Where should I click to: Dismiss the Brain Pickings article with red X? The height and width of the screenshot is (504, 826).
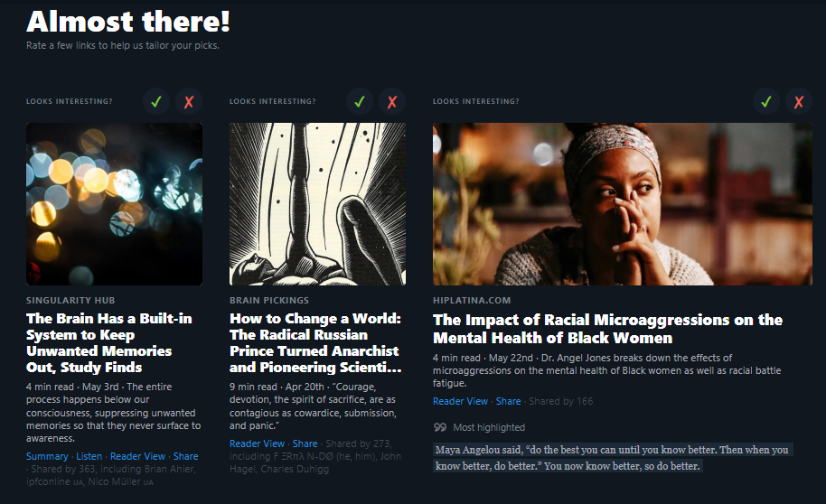(392, 102)
